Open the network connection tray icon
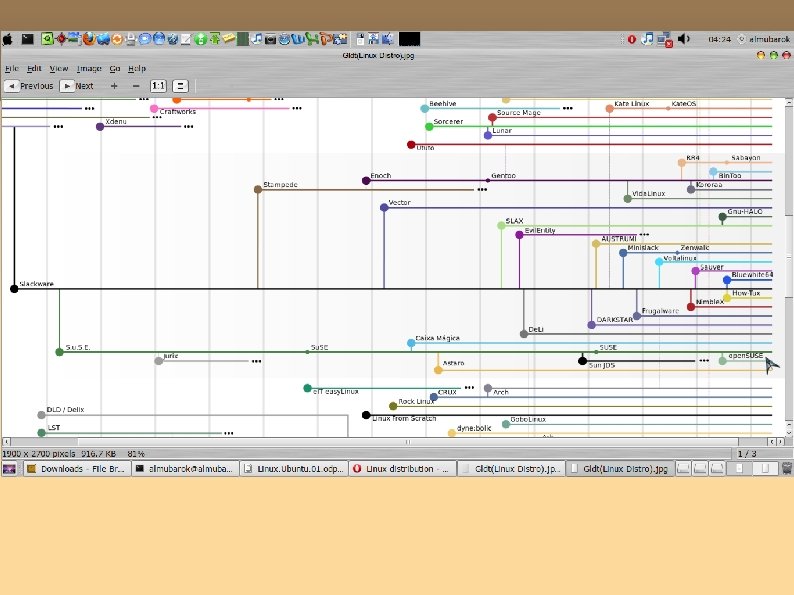This screenshot has height=595, width=794. (665, 39)
